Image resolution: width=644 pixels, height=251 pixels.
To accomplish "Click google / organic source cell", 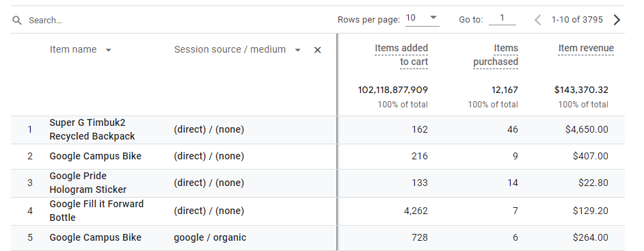I will pyautogui.click(x=210, y=237).
